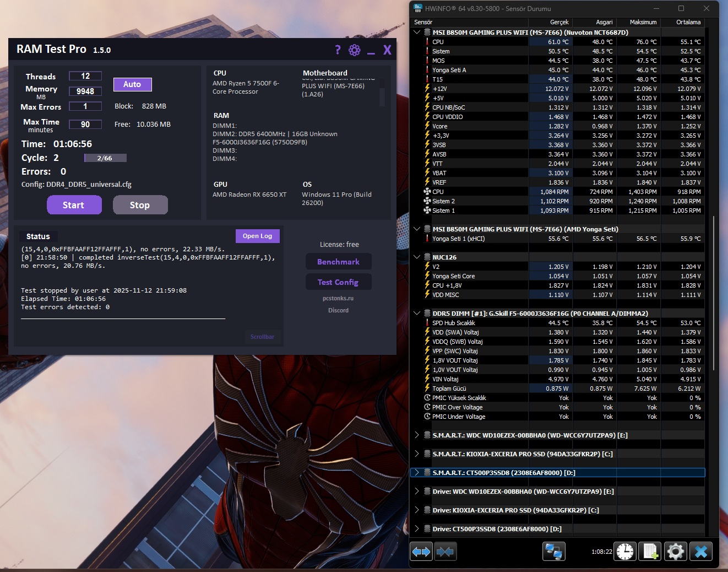Expand S.M.A.R.T. WDC WD10EZEX group
Viewport: 728px width, 572px height.
pyautogui.click(x=417, y=435)
